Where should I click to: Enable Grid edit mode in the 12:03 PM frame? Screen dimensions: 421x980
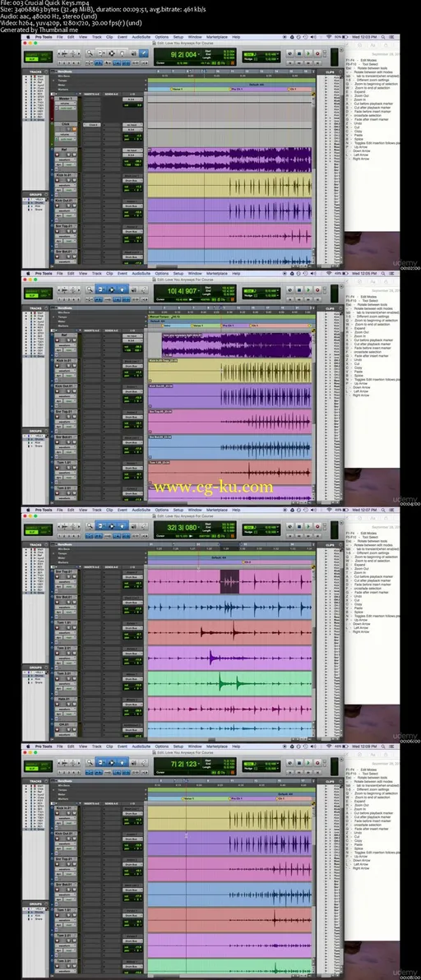44,58
